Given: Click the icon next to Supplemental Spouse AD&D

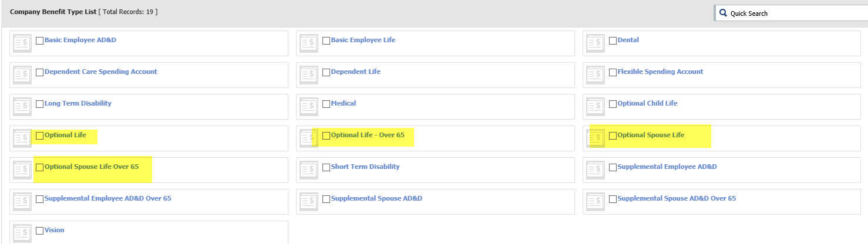Looking at the screenshot, I should (309, 201).
